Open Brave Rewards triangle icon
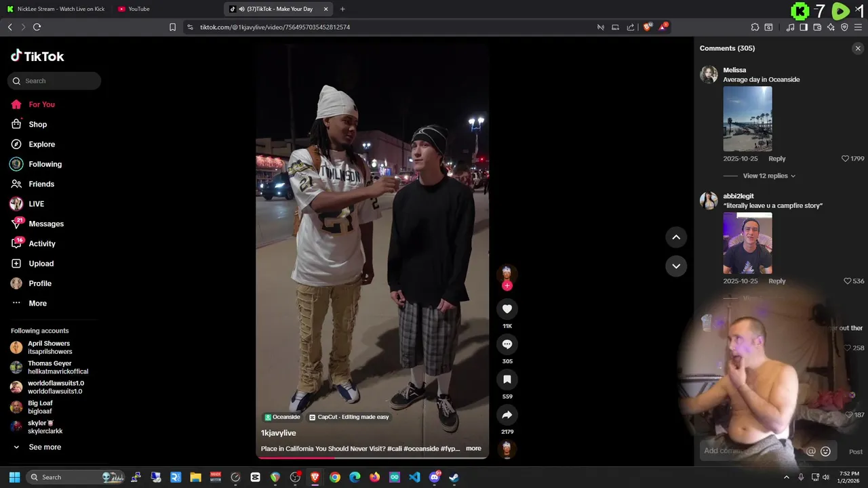Viewport: 868px width, 488px height. tap(663, 27)
